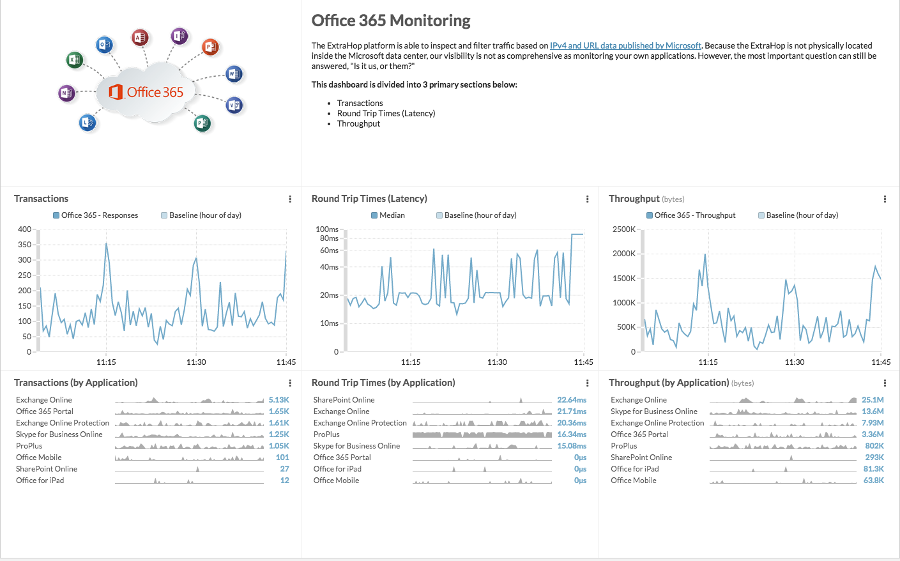Click the Transactions bullet in section list
900x561 pixels.
click(360, 103)
